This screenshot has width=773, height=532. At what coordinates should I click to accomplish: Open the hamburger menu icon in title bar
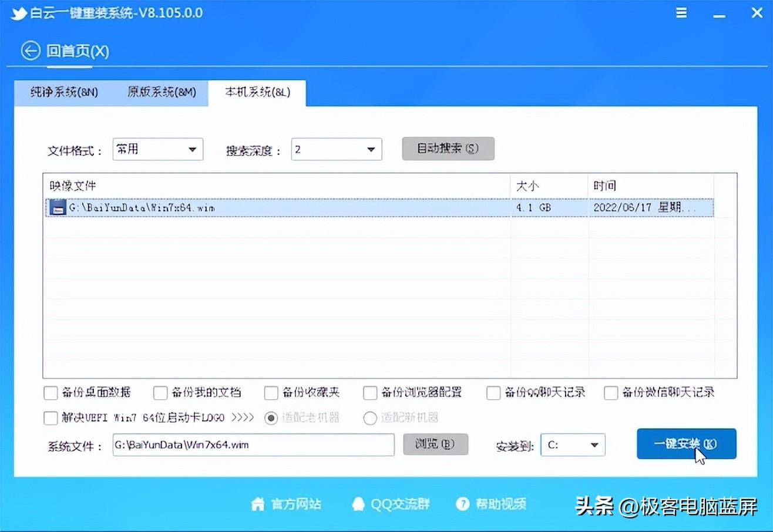[681, 13]
